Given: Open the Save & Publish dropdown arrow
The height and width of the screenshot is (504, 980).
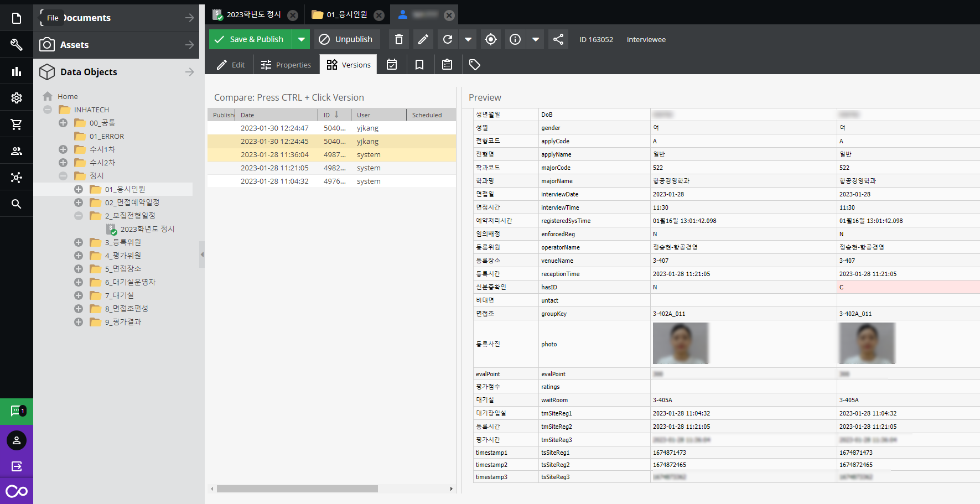Looking at the screenshot, I should pyautogui.click(x=301, y=39).
